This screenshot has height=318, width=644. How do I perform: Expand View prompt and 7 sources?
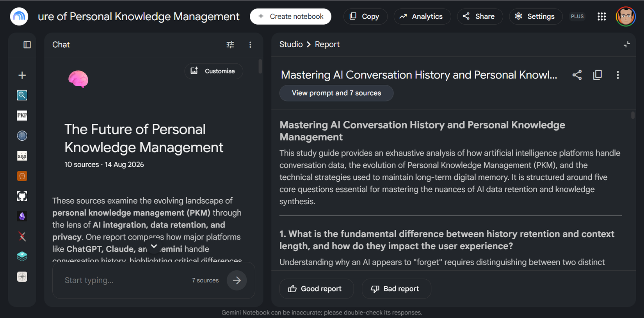click(336, 93)
